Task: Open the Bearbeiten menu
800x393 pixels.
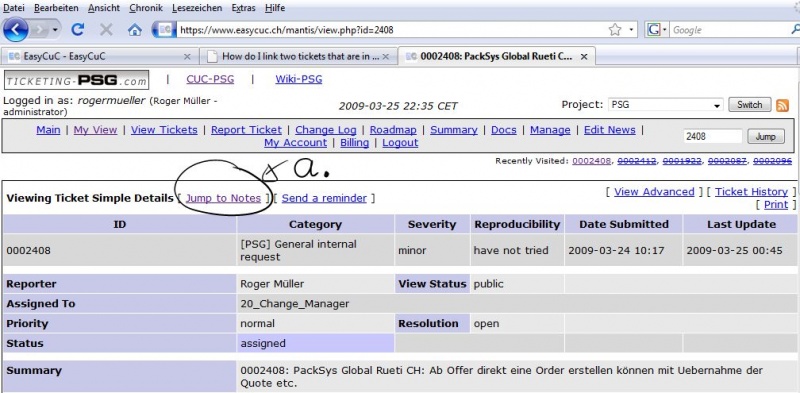Action: tap(56, 8)
